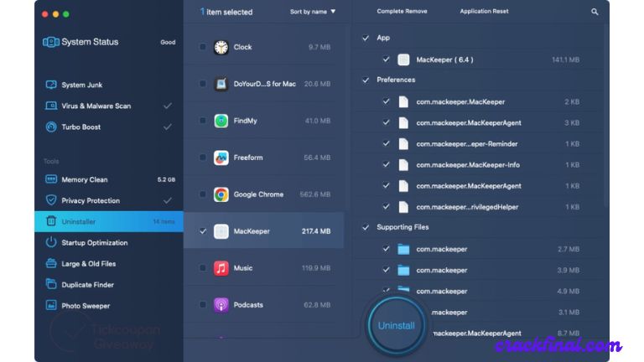The height and width of the screenshot is (362, 644).
Task: Check the Podcasts app checkbox
Action: pyautogui.click(x=203, y=304)
